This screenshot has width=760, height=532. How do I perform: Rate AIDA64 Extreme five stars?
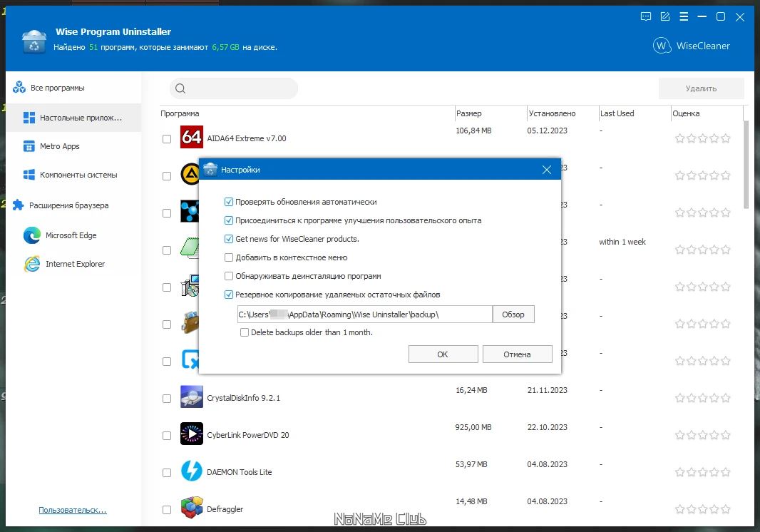click(726, 138)
